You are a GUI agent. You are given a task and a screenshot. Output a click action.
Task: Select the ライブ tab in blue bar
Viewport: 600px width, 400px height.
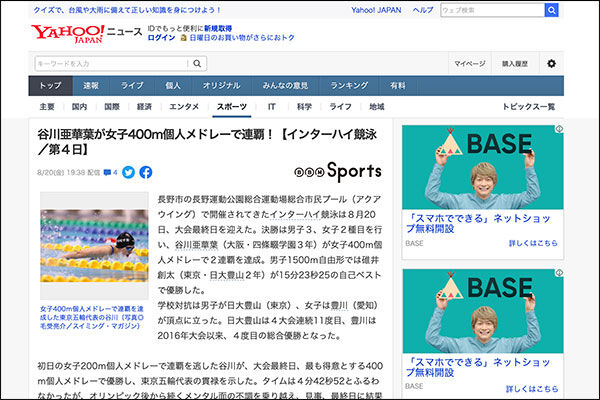(x=132, y=86)
